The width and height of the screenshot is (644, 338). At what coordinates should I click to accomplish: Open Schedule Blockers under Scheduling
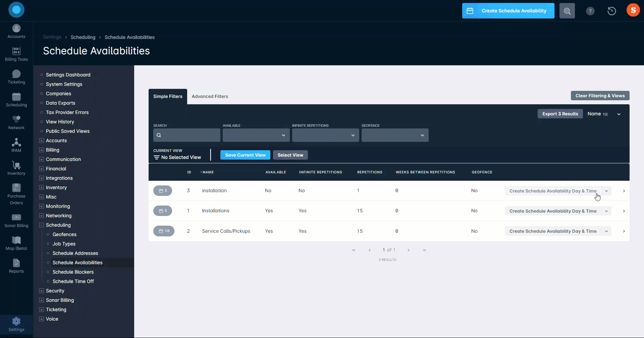(73, 272)
